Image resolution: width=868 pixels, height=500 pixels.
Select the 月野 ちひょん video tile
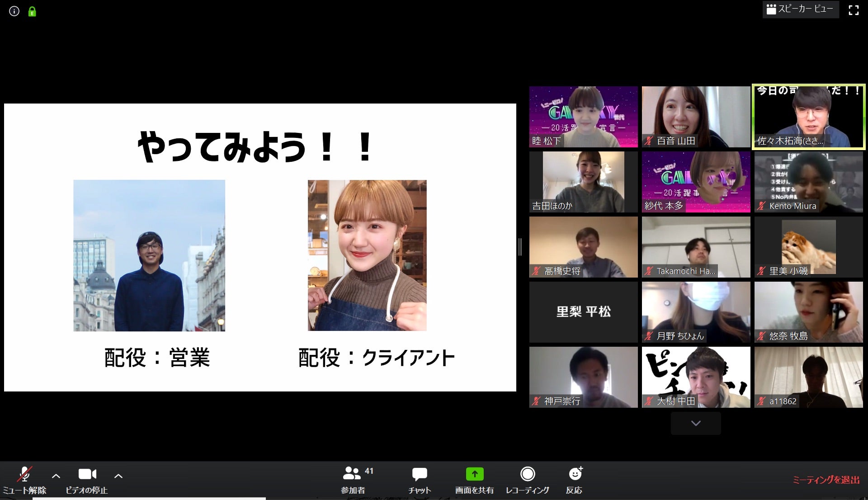pyautogui.click(x=696, y=312)
